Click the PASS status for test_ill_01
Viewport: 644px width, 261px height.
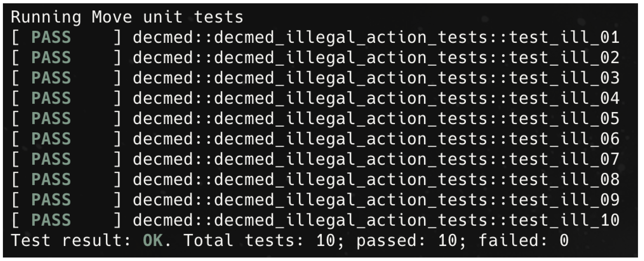click(51, 37)
